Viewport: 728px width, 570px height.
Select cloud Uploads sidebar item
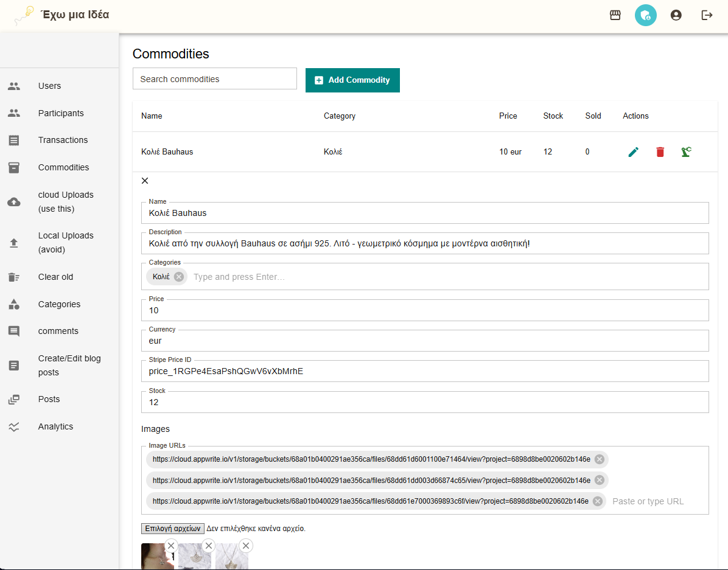(65, 202)
